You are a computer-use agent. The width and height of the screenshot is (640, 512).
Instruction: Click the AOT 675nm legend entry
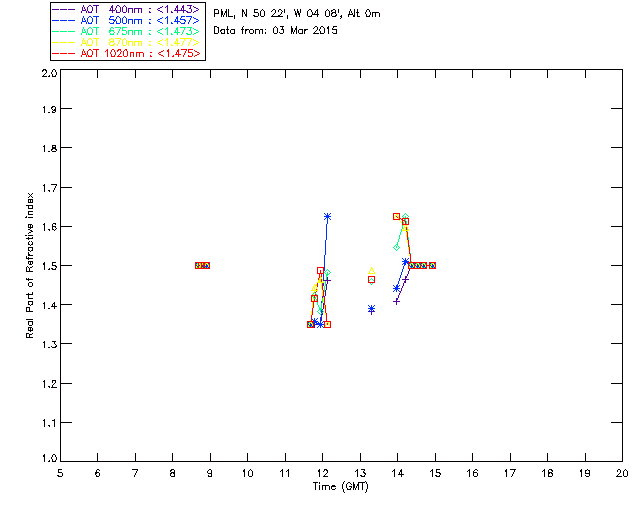[x=127, y=31]
